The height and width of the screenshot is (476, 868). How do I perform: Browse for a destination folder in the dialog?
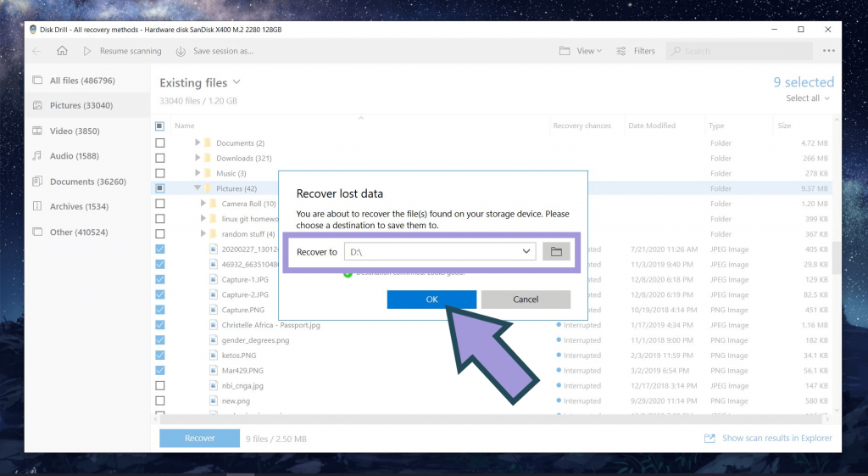(556, 252)
